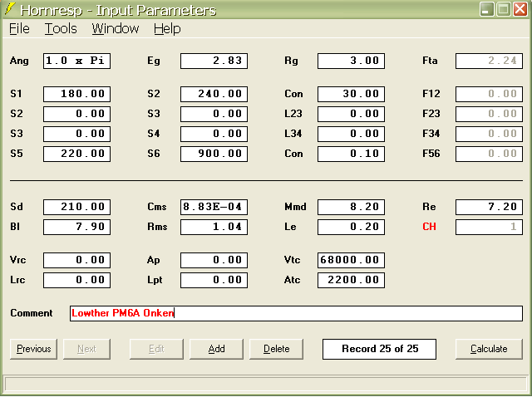Open the Help menu
Screen dimensions: 532x397
pyautogui.click(x=167, y=29)
